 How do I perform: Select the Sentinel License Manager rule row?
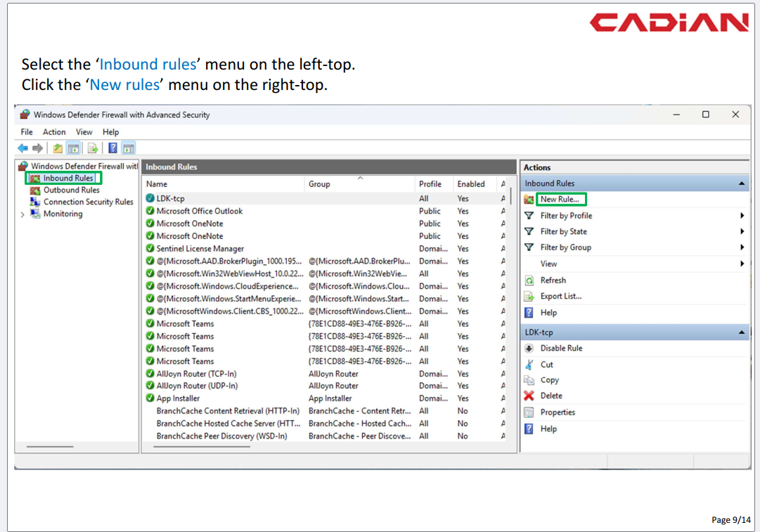[200, 249]
